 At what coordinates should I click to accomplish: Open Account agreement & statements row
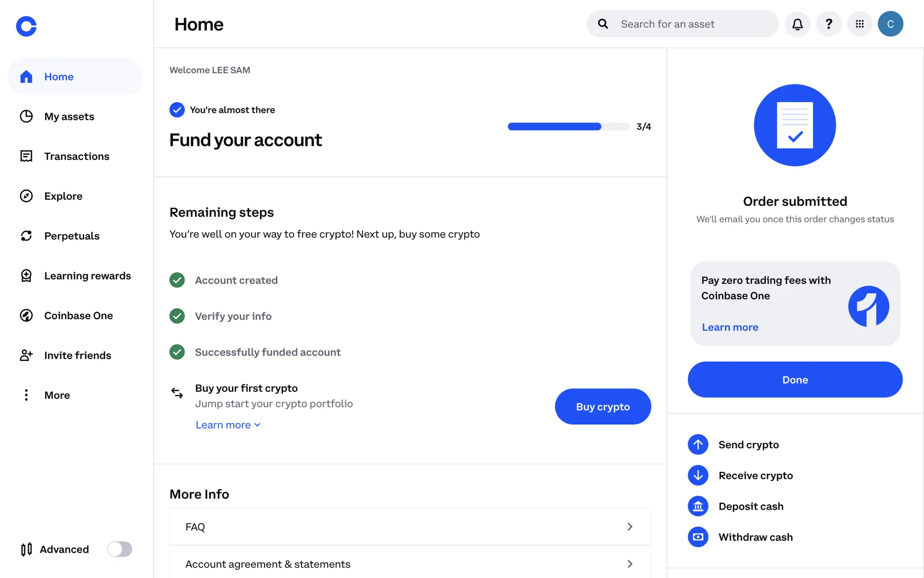click(x=410, y=564)
